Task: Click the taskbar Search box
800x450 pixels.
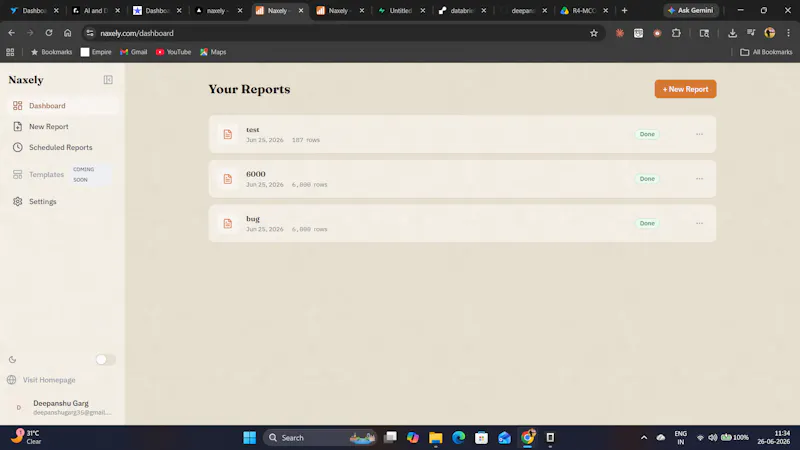Action: 320,438
